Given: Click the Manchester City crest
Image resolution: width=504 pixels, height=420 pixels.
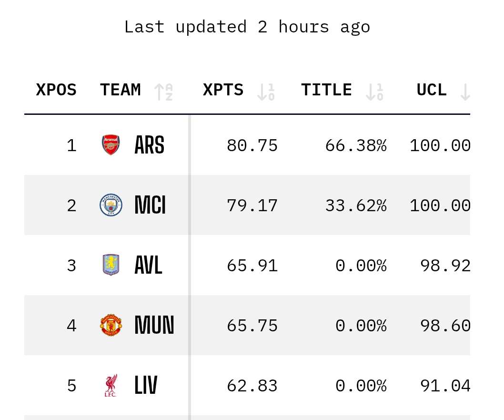Looking at the screenshot, I should [111, 205].
